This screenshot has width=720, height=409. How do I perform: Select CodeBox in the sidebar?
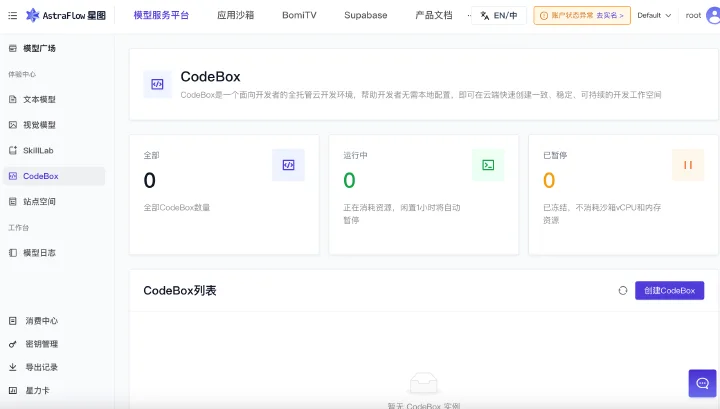coord(54,176)
